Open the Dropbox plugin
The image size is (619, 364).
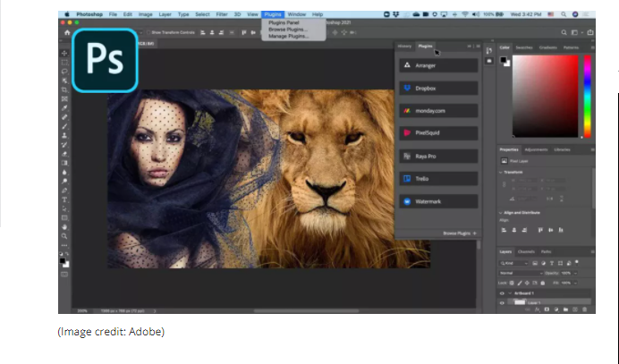(438, 89)
